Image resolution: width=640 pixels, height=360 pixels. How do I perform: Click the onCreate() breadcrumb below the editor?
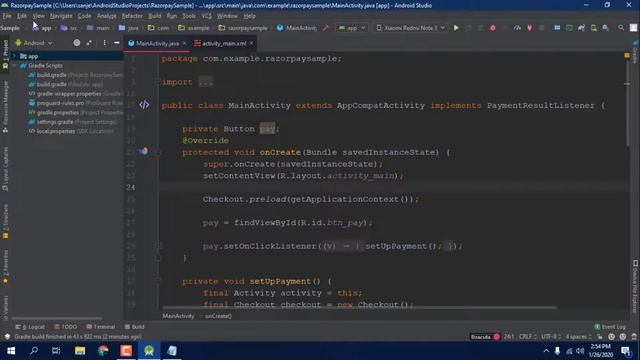tap(218, 316)
